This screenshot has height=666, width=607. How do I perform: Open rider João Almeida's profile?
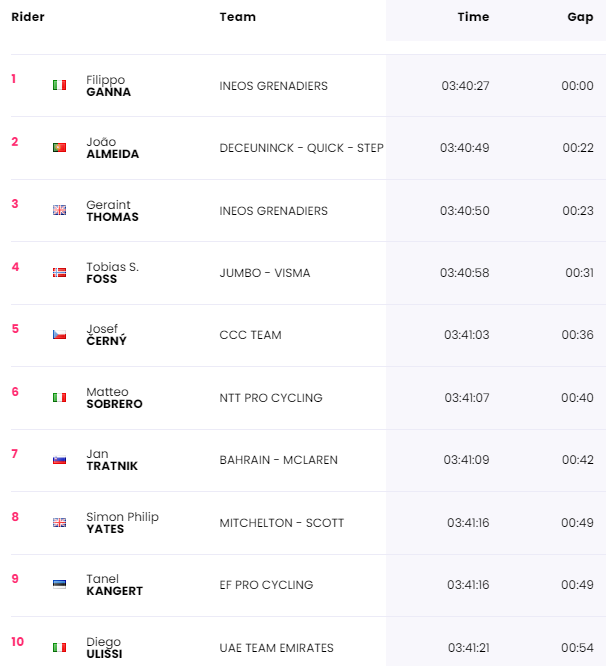[x=112, y=148]
